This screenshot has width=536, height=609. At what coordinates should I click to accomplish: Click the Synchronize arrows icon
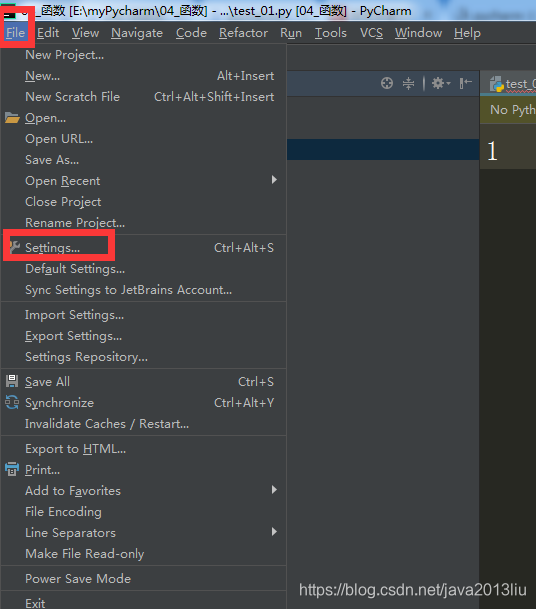coord(12,402)
